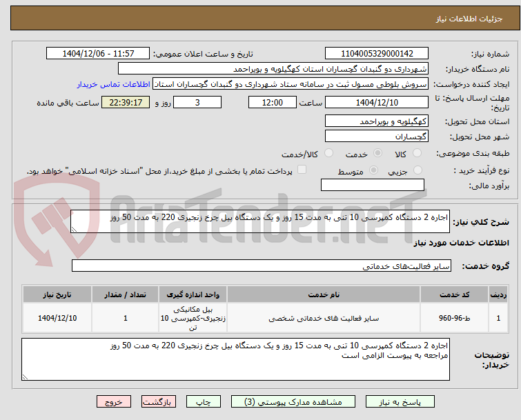The width and height of the screenshot is (521, 420).
Task: Click the چاپ print button
Action: tap(204, 402)
